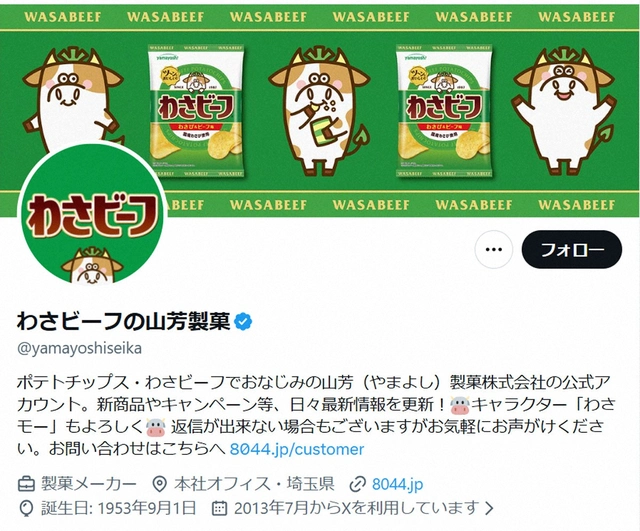Click the cow emoji after もよろしく

(155, 427)
